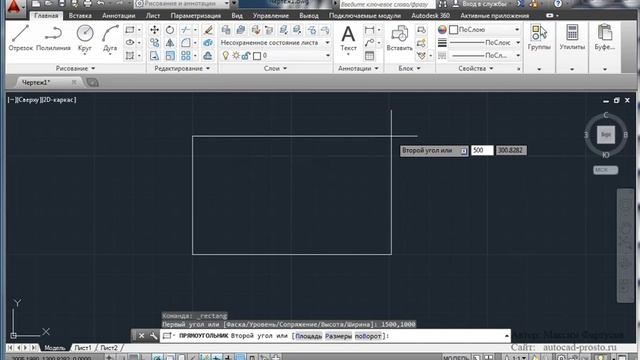The width and height of the screenshot is (640, 360).
Task: Open the Trim tool dropdown arrow
Action: tap(195, 30)
